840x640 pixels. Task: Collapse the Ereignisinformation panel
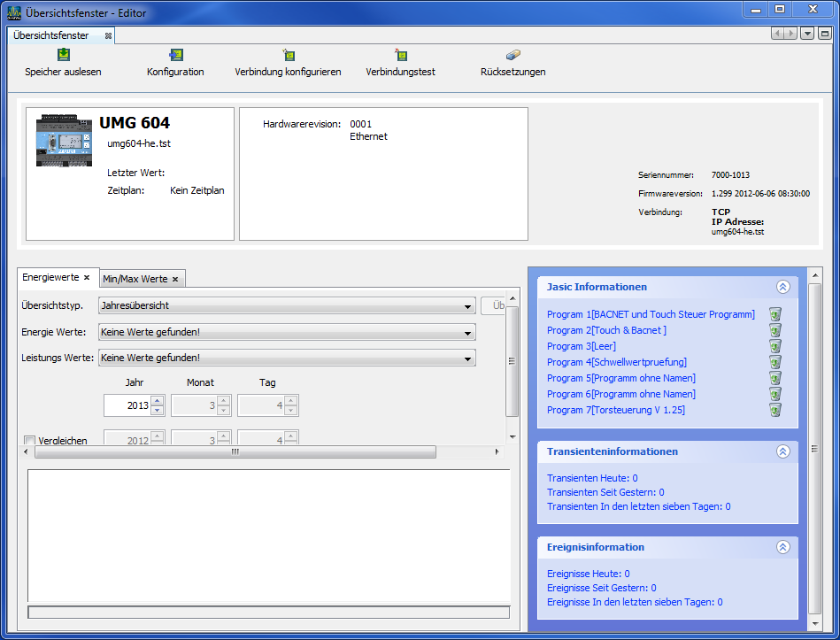(782, 547)
